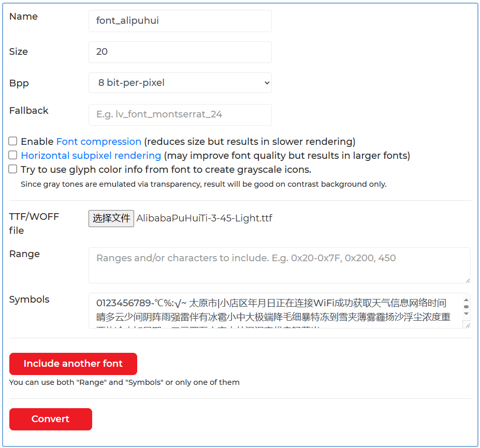Enable the Font compression checkbox
Screen dimensions: 480x448
coord(13,141)
